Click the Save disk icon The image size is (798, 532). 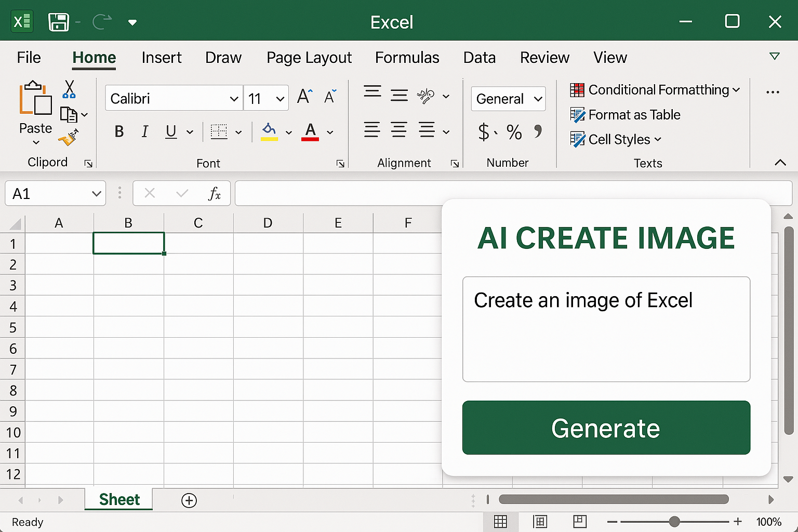pos(59,22)
